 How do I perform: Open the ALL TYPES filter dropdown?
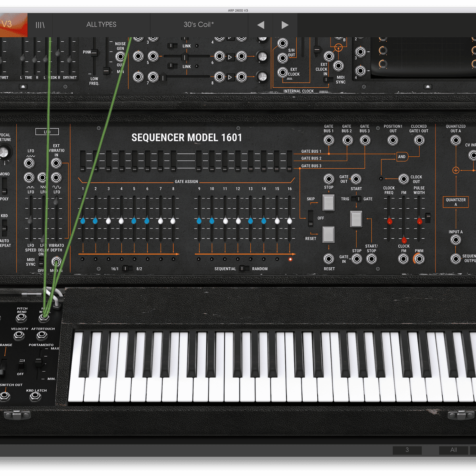101,24
